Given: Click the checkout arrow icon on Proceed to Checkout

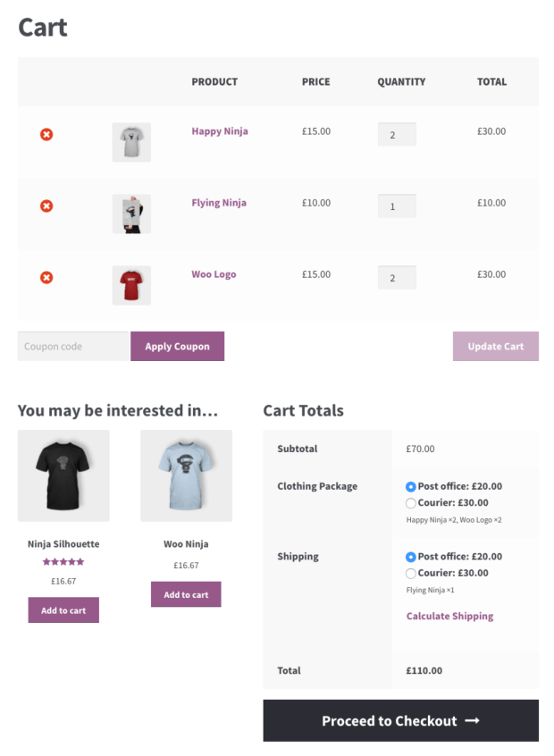Looking at the screenshot, I should pos(473,720).
